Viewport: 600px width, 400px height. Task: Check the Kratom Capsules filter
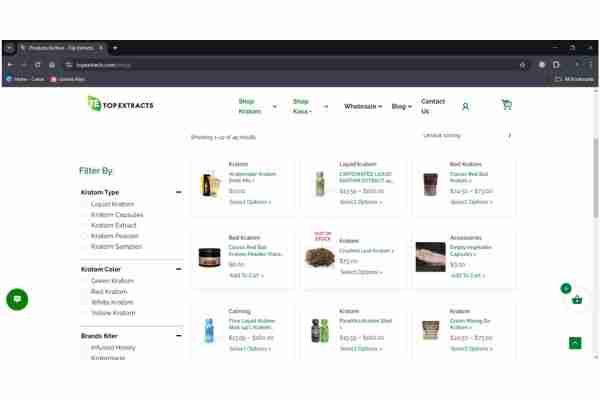84,215
